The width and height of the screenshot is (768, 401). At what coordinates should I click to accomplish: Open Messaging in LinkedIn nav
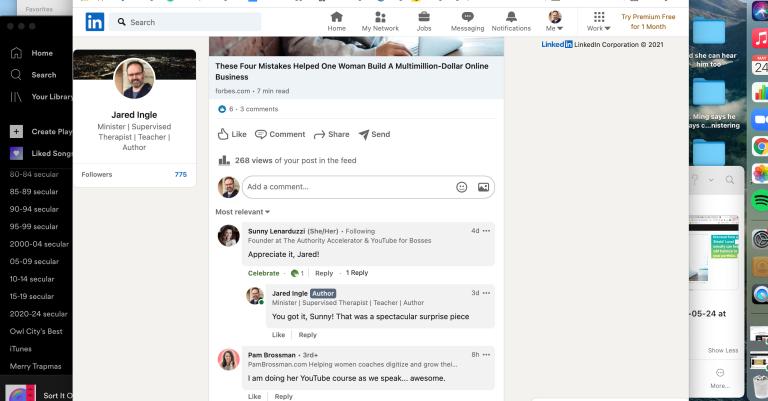click(x=467, y=22)
